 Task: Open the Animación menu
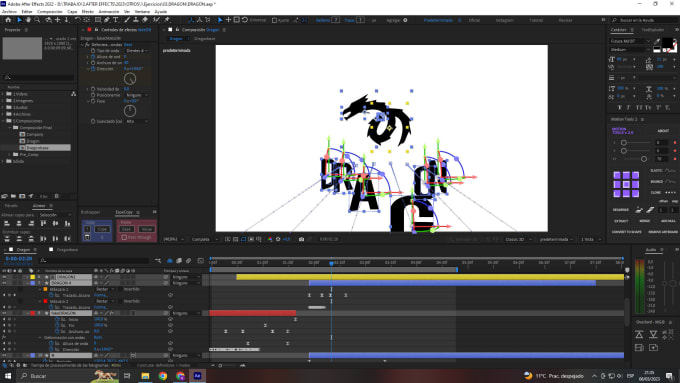click(x=109, y=12)
